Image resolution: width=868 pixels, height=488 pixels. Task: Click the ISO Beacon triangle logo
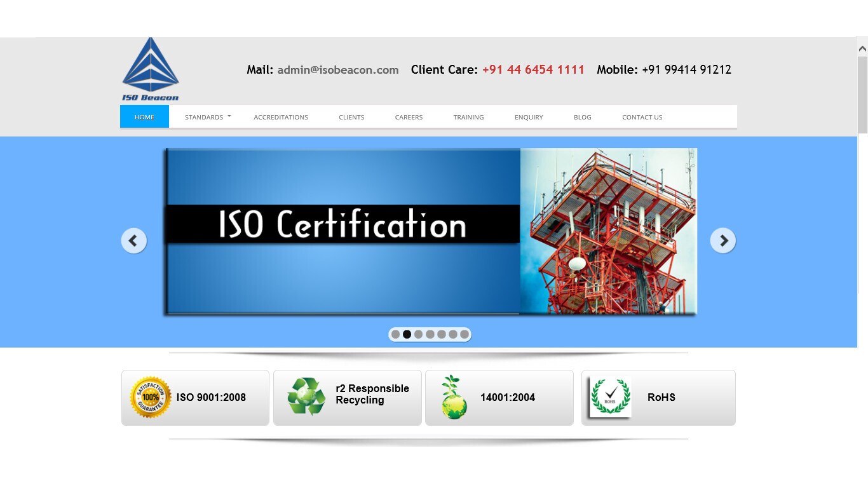point(151,69)
